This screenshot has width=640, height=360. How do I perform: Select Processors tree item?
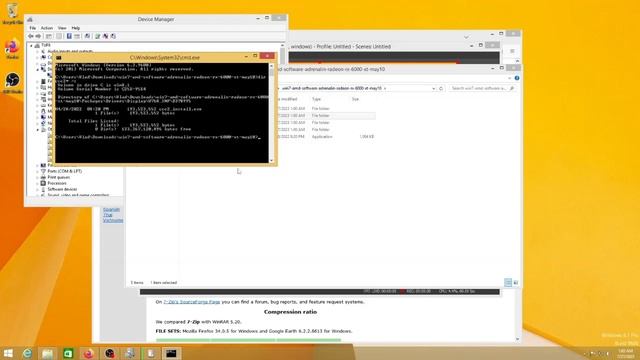point(57,183)
